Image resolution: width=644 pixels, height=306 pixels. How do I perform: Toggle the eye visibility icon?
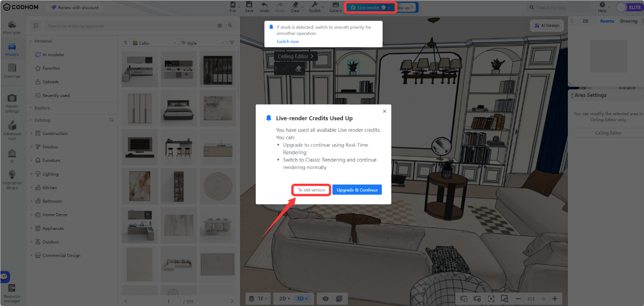[325, 298]
